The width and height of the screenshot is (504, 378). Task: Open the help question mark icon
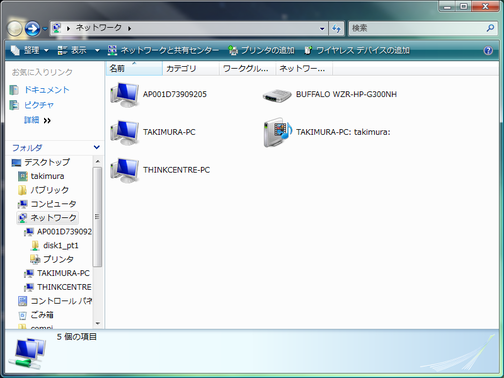coord(488,50)
